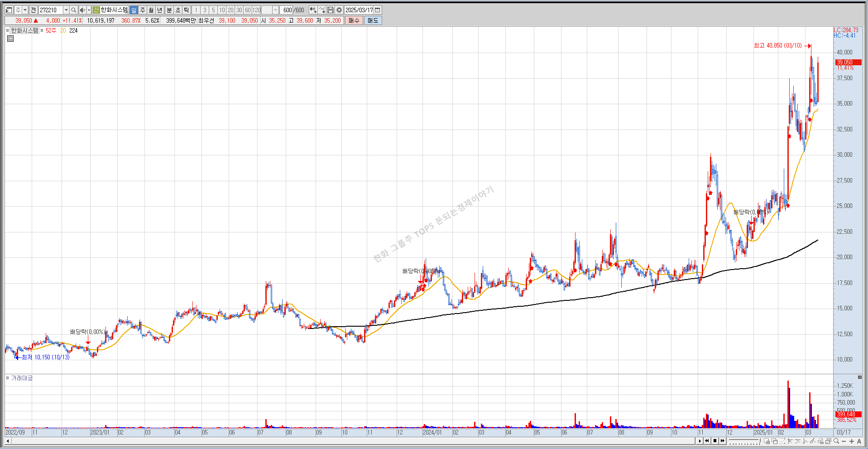868x449 pixels.
Task: Select the yearly '년' period toggle
Action: click(159, 10)
